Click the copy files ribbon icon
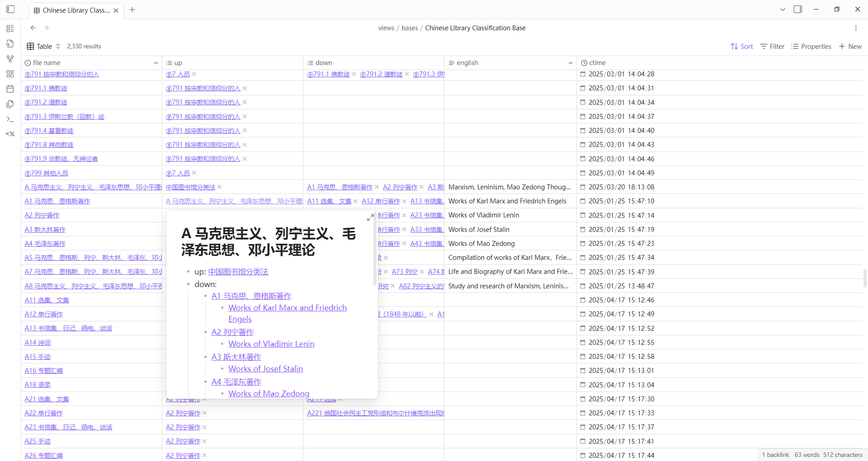The height and width of the screenshot is (461, 868). pos(10,104)
